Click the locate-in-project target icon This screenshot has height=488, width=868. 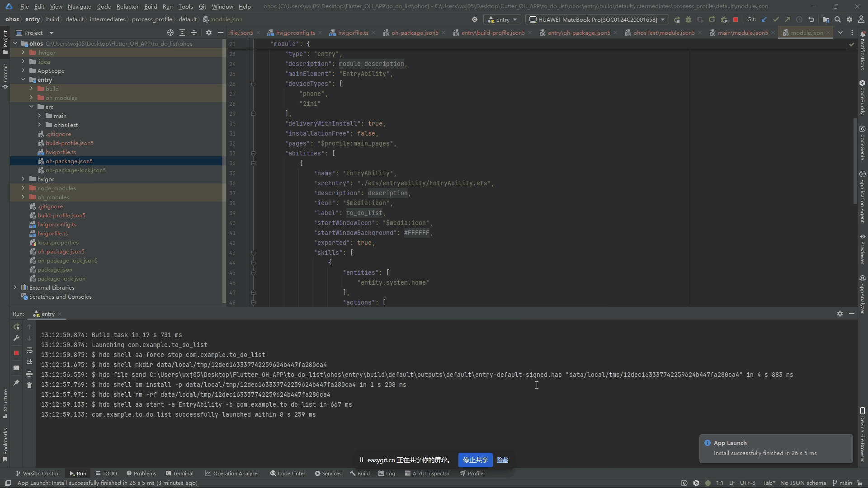pyautogui.click(x=170, y=33)
